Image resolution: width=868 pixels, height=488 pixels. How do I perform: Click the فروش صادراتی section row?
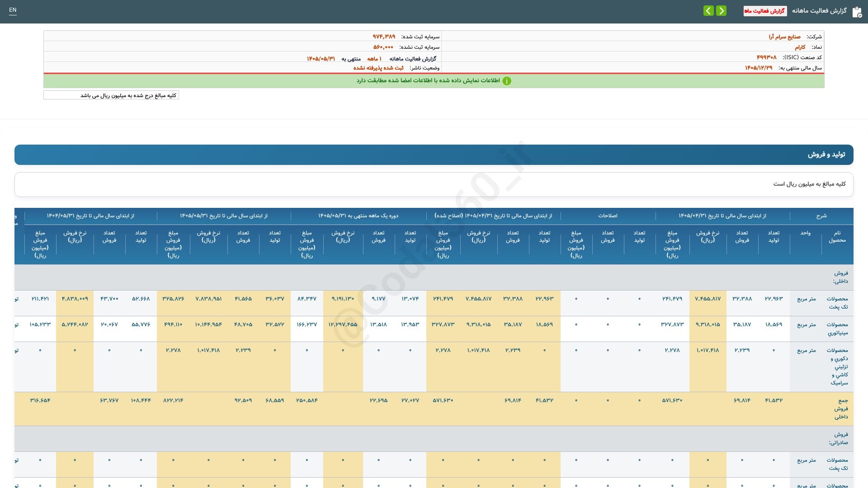[x=434, y=438]
